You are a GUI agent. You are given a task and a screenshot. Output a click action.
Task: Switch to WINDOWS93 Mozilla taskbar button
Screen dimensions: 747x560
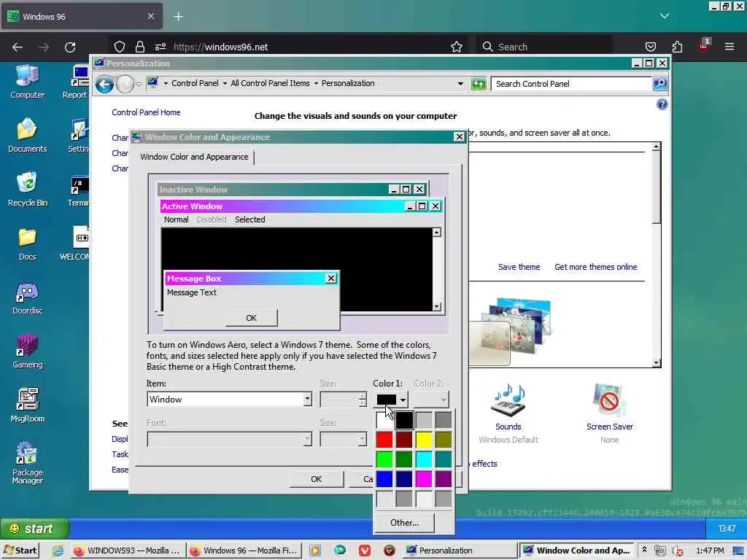click(x=127, y=551)
